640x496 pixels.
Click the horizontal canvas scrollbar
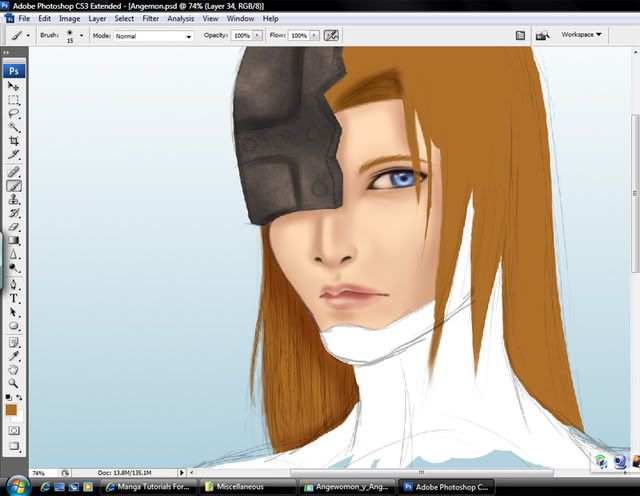pyautogui.click(x=421, y=473)
